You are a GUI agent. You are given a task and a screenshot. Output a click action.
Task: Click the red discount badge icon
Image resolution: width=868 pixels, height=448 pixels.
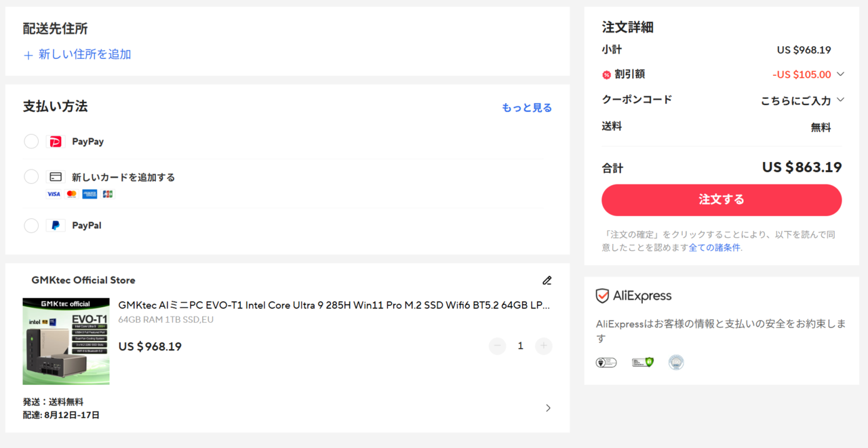coord(606,75)
